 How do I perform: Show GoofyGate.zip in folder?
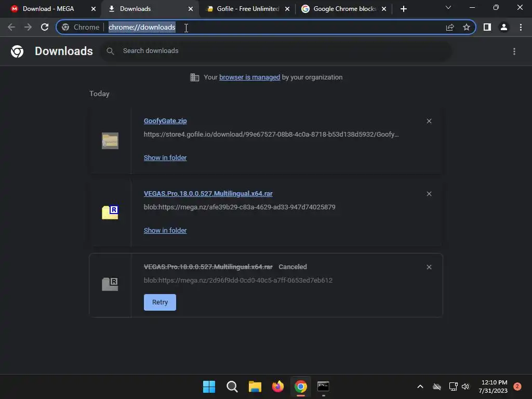(x=165, y=158)
